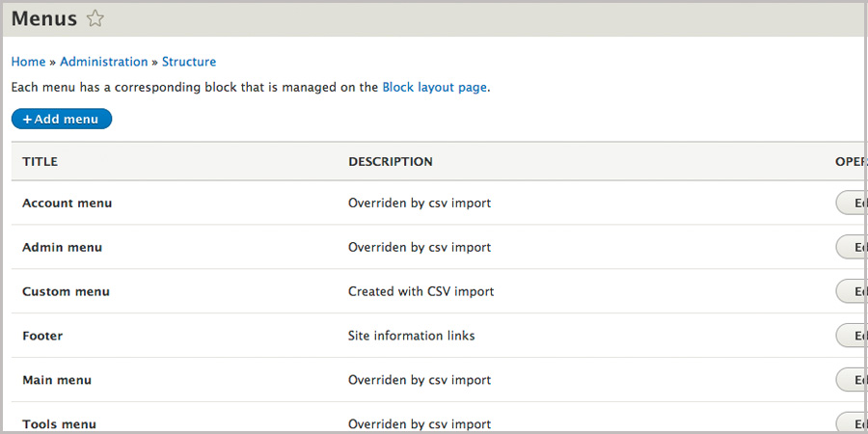
Task: Open the Block layout page link
Action: (434, 87)
